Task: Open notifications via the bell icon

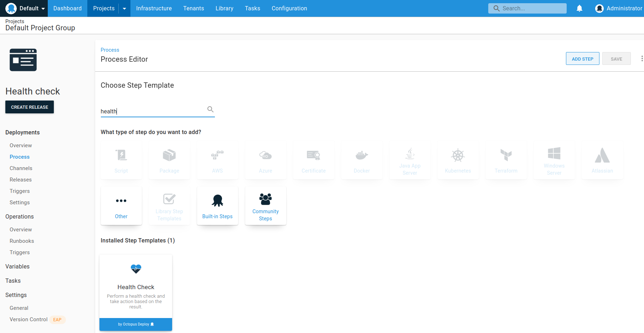Action: point(579,8)
